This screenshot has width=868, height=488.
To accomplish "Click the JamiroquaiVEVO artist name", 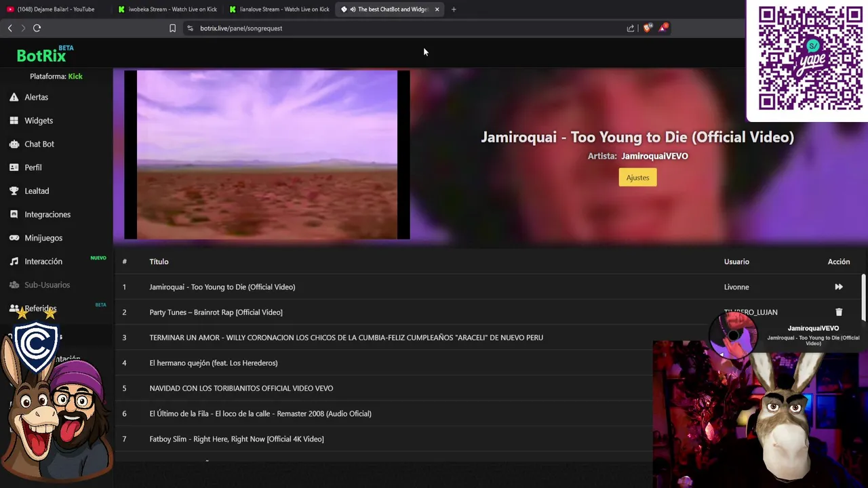I will click(x=654, y=156).
